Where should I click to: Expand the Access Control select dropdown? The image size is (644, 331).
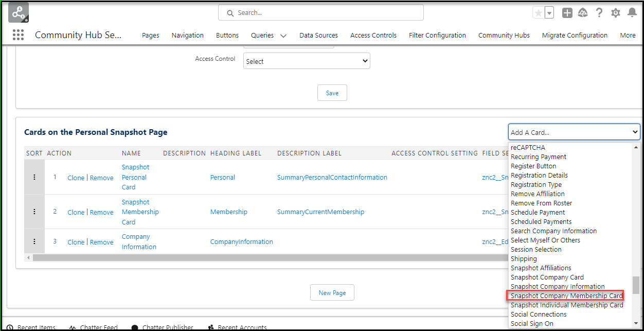click(x=307, y=61)
